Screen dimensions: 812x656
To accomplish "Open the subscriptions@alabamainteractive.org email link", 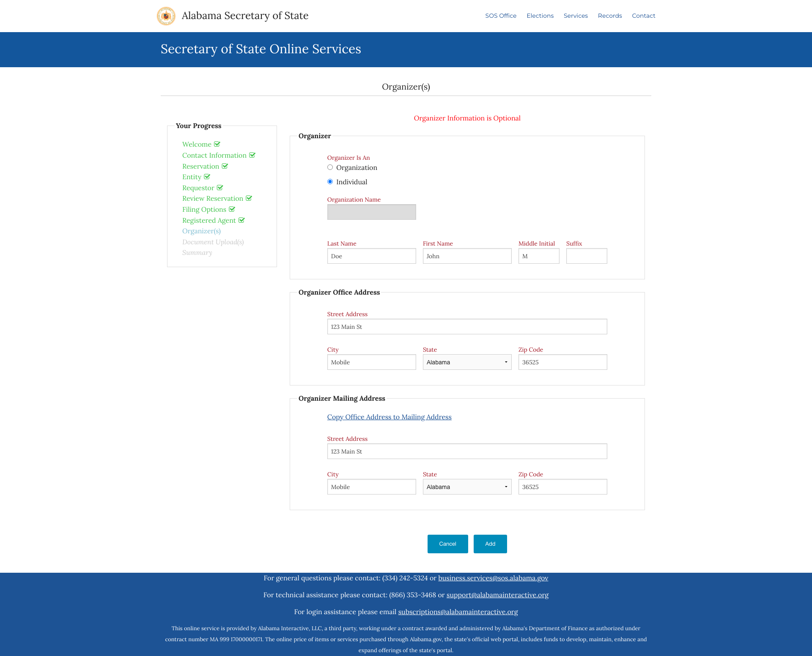I will (458, 612).
